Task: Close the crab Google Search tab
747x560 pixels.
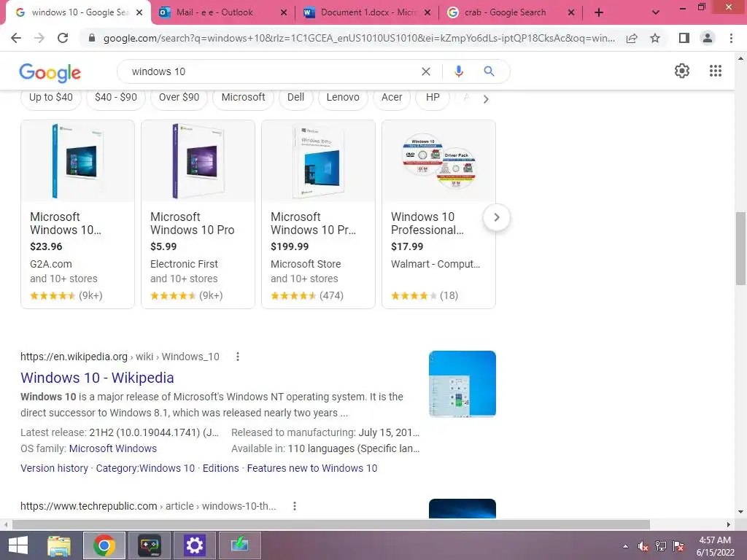Action: 571,13
